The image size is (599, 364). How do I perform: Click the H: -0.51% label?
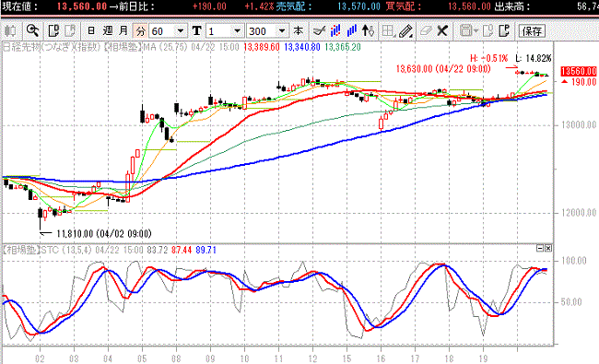488,58
